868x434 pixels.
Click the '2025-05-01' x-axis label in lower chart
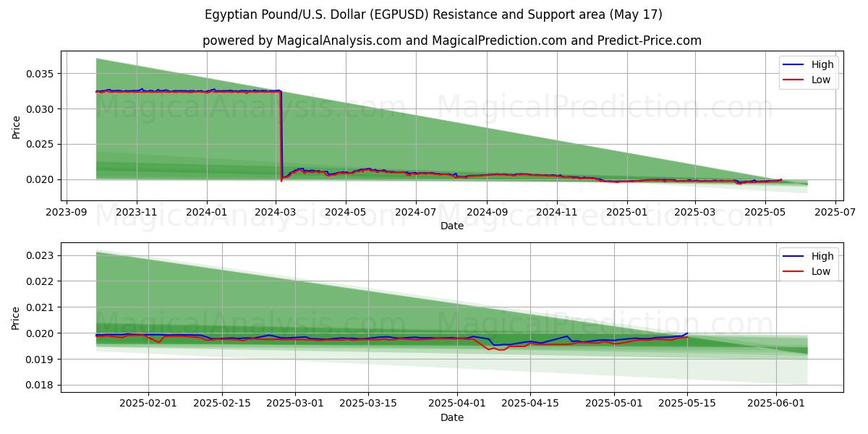click(614, 404)
